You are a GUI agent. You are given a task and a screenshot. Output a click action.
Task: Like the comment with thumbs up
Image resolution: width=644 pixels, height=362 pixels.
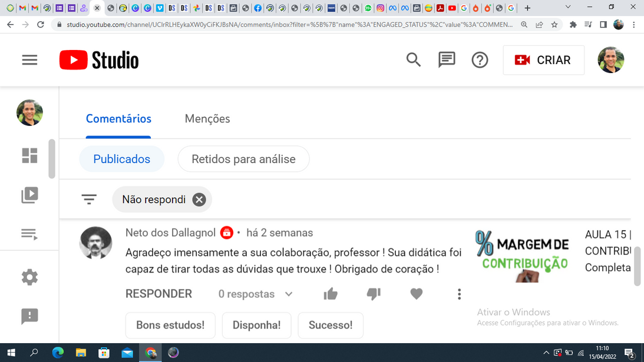331,294
